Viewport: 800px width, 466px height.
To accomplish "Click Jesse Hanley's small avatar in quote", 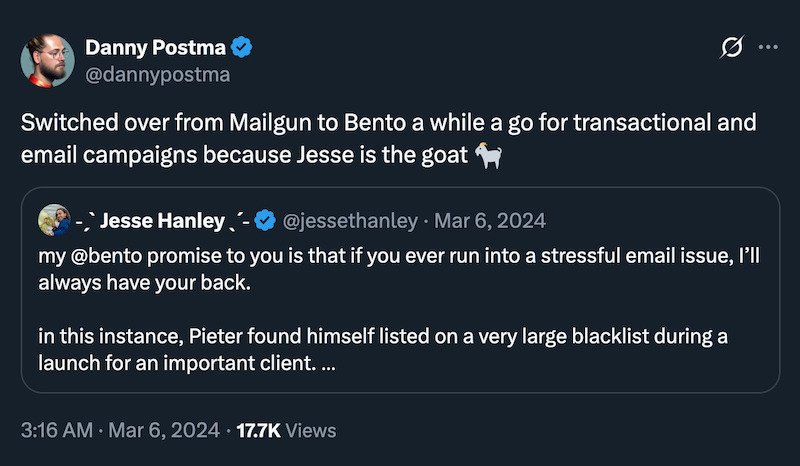I will click(53, 218).
